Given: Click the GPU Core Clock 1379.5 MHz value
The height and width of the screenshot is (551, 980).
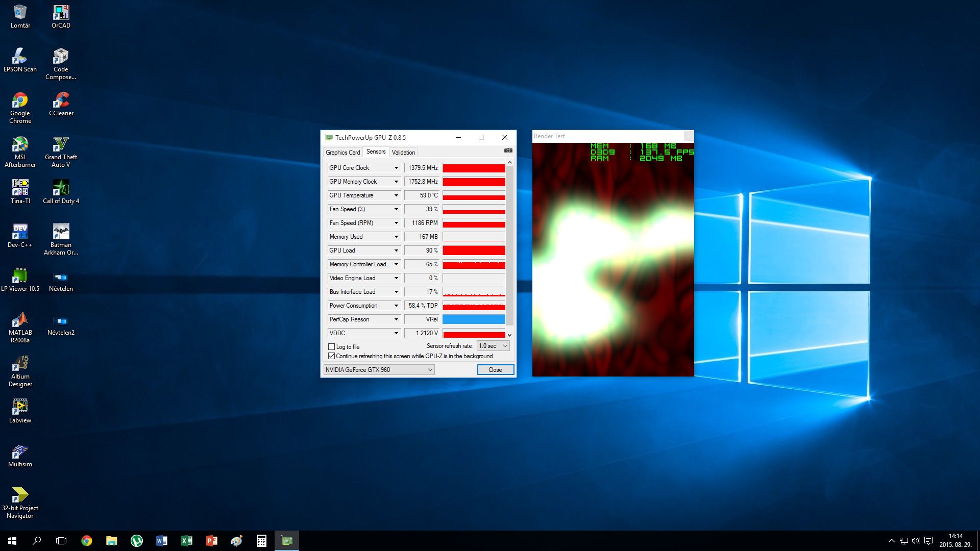Looking at the screenshot, I should point(422,168).
